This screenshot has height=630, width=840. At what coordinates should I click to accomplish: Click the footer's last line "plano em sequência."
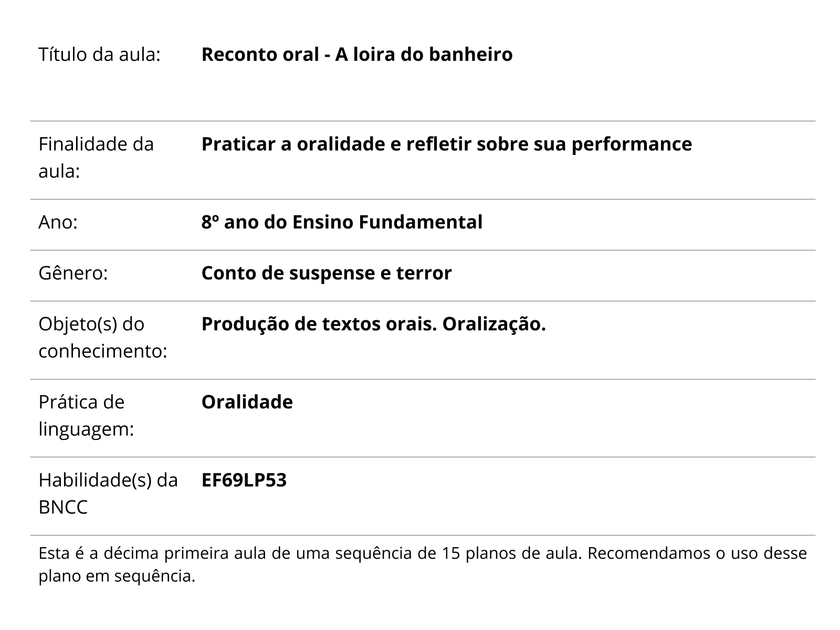point(117,576)
